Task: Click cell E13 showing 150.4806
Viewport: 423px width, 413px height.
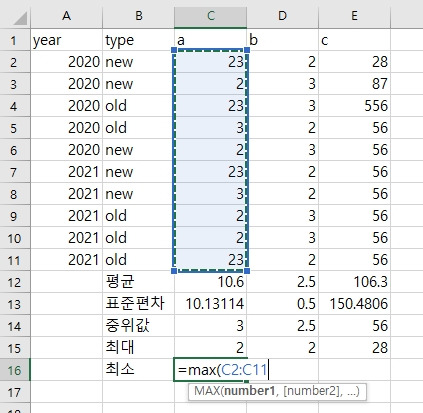Action: tap(354, 304)
